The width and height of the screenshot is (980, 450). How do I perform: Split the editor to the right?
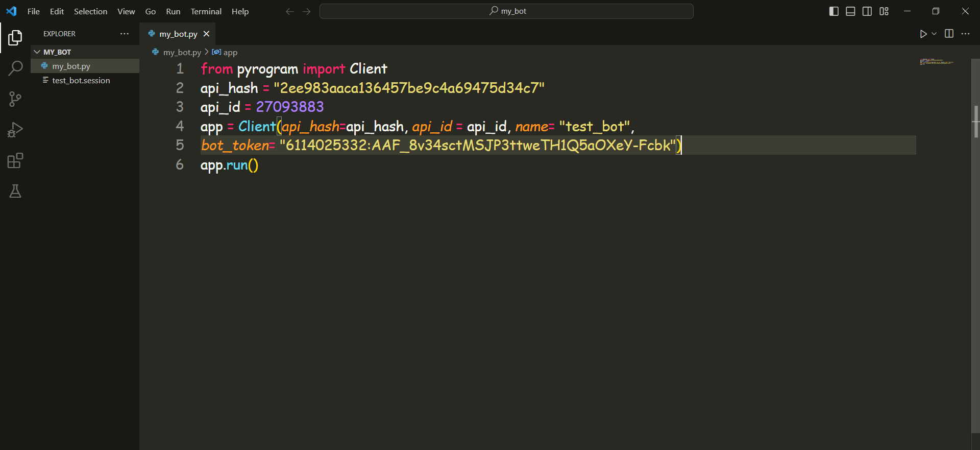pyautogui.click(x=949, y=34)
